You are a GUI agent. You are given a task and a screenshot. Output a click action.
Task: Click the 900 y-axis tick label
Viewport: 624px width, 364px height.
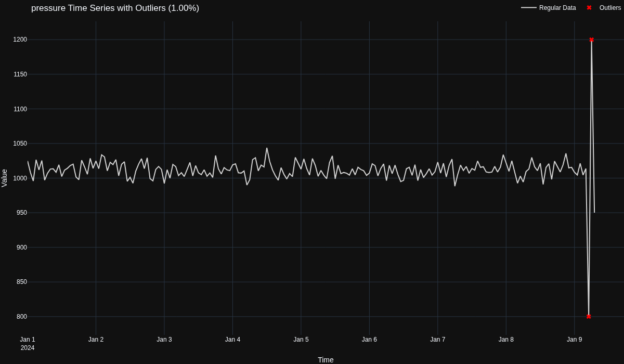point(22,247)
